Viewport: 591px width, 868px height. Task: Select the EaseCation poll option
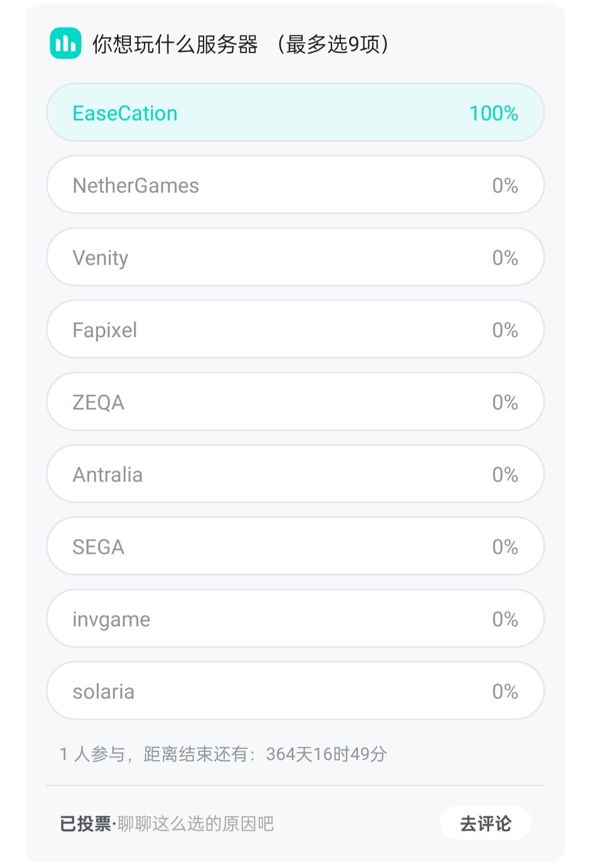(x=296, y=112)
